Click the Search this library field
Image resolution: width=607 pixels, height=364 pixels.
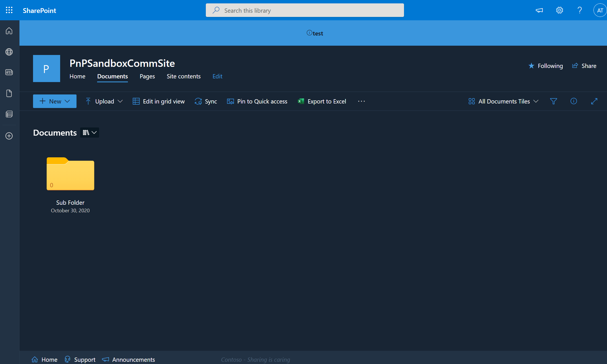click(305, 10)
